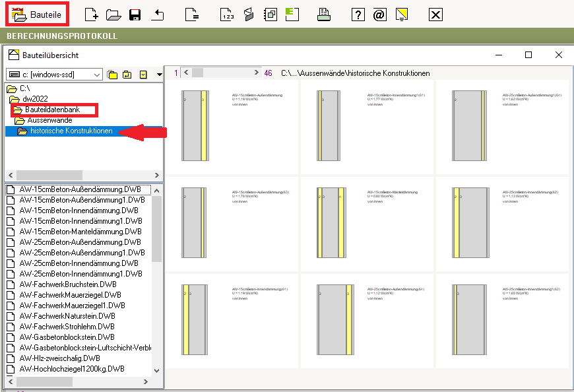
Task: Click the small black dropdown arrow beside the folder icons
Action: [x=159, y=75]
